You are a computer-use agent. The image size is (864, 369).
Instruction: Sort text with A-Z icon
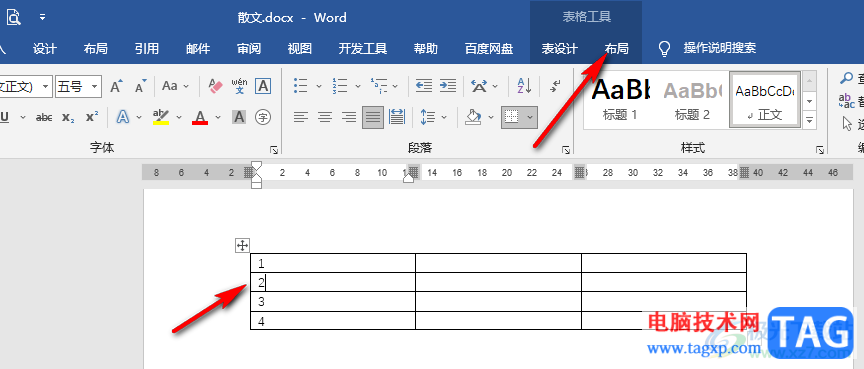tap(524, 86)
